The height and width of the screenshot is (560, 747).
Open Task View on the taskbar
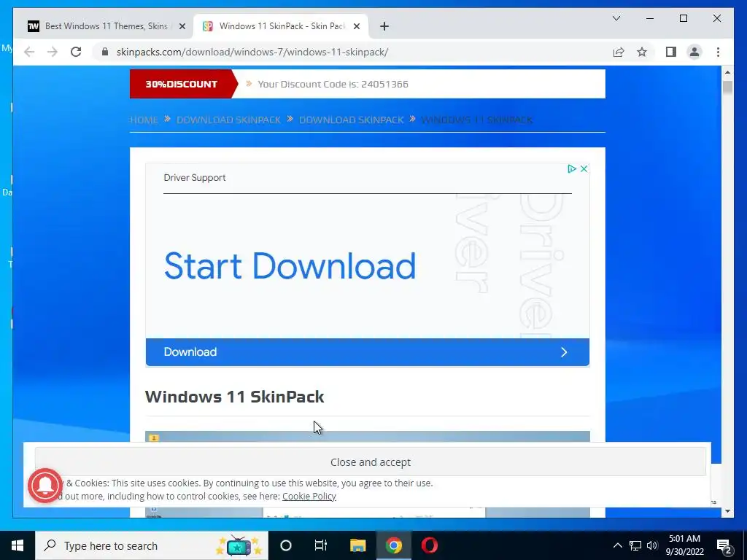(x=321, y=545)
